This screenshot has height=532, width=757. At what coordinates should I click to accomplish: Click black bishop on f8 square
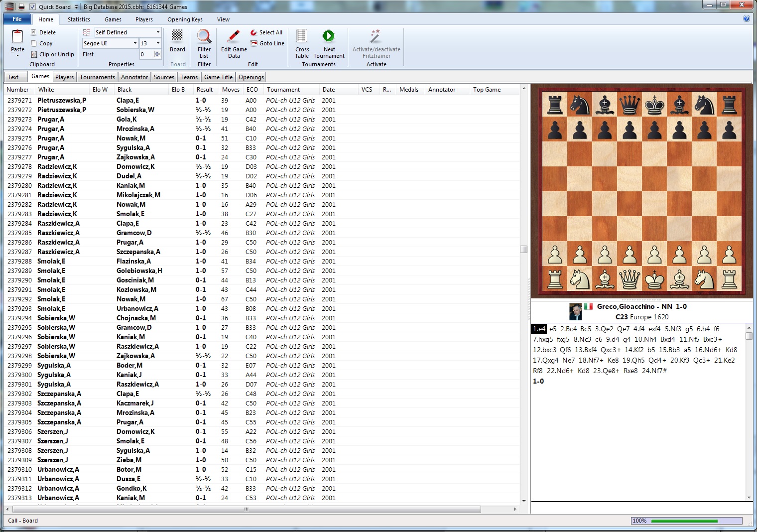pyautogui.click(x=679, y=105)
